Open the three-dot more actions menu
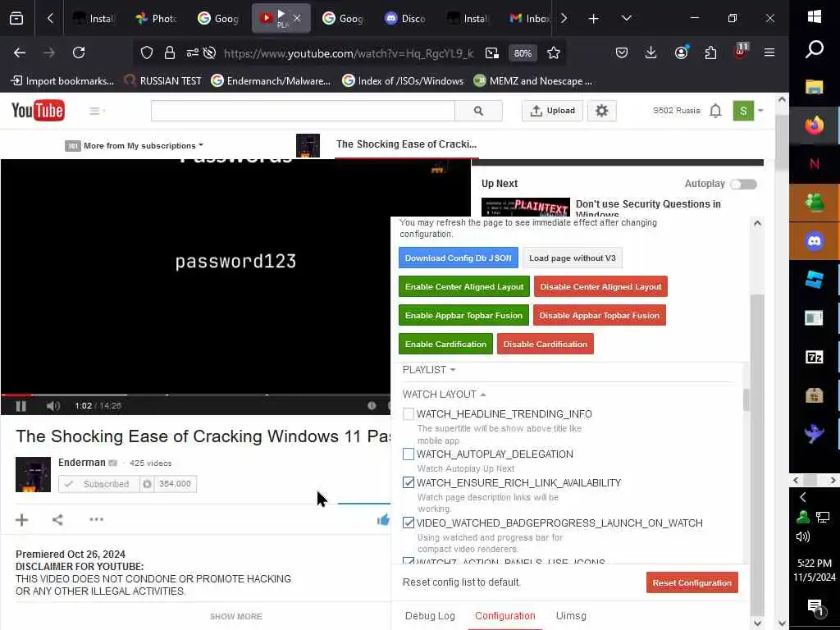The width and height of the screenshot is (840, 630). pos(97,519)
